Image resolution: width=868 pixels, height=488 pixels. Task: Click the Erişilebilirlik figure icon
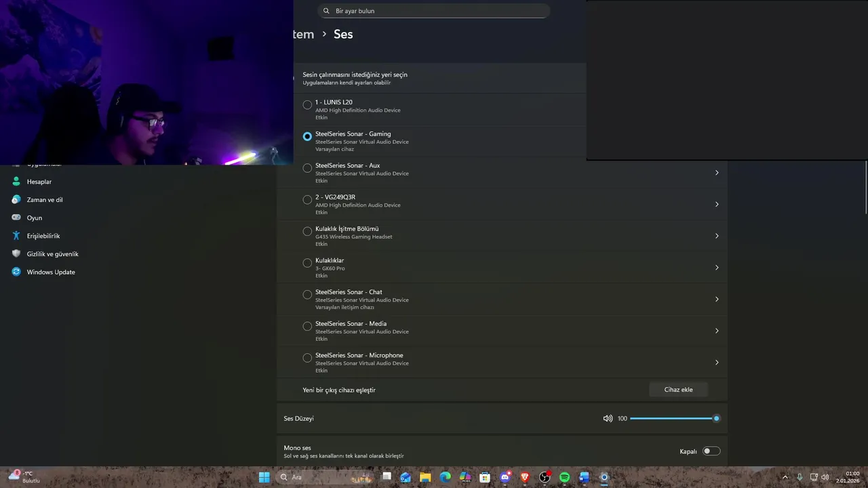click(16, 236)
